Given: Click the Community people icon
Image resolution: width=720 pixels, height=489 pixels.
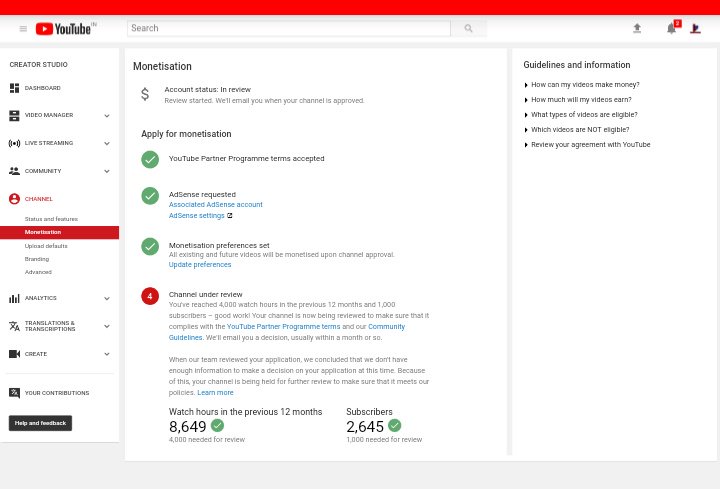Looking at the screenshot, I should [x=14, y=171].
